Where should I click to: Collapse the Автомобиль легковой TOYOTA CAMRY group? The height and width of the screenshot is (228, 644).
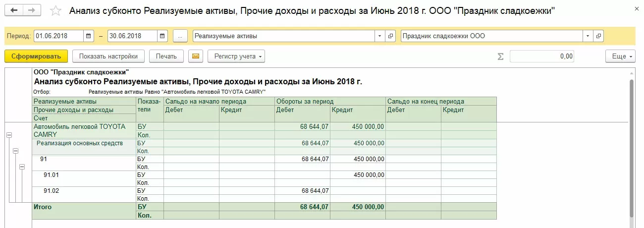click(x=9, y=134)
